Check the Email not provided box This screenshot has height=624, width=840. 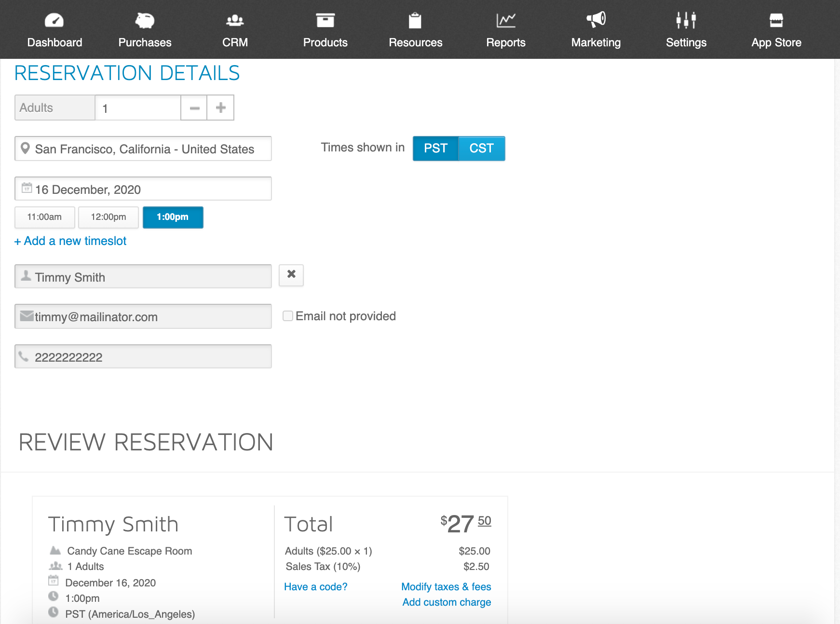coord(288,316)
